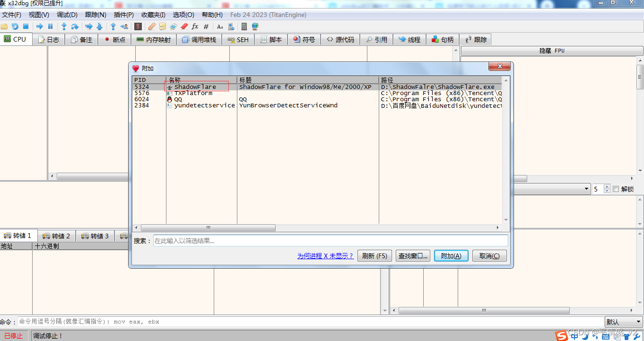Sort by the 标题 column header

tap(308, 80)
